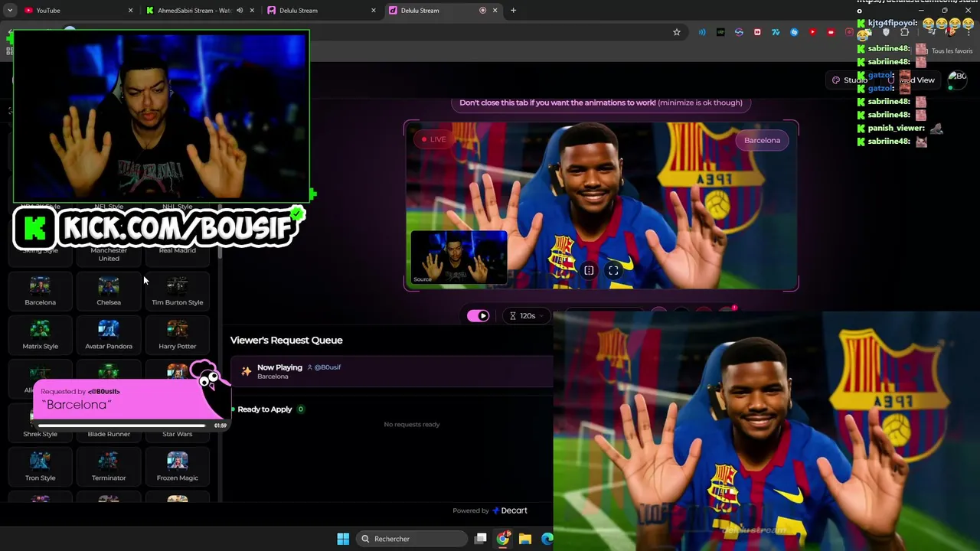Click the style list scrollbar
Viewport: 980px width, 551px height.
point(220,230)
